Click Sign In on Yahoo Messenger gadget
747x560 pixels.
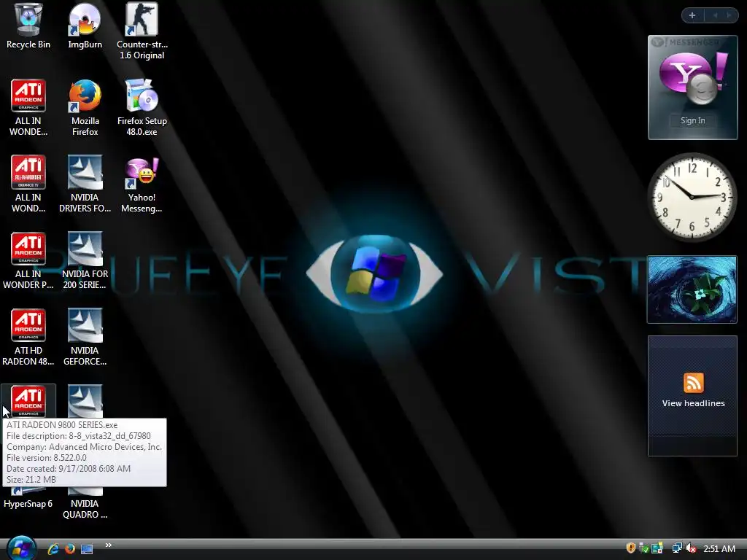point(693,120)
